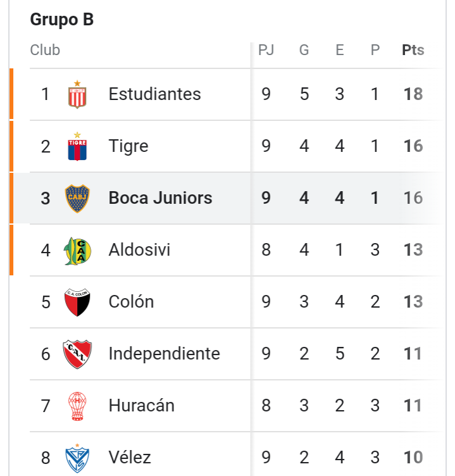455x476 pixels.
Task: Click the Estudiantes club crest
Action: pyautogui.click(x=77, y=94)
